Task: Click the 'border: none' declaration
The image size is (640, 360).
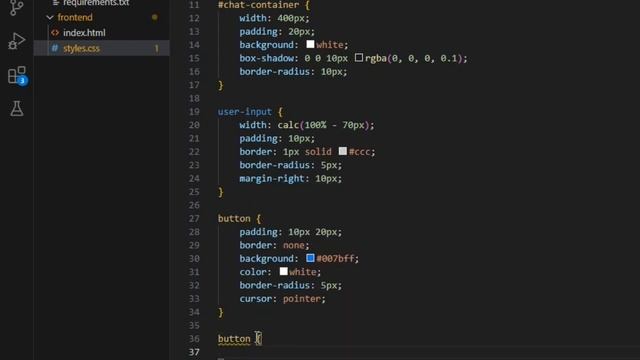Action: [x=274, y=245]
